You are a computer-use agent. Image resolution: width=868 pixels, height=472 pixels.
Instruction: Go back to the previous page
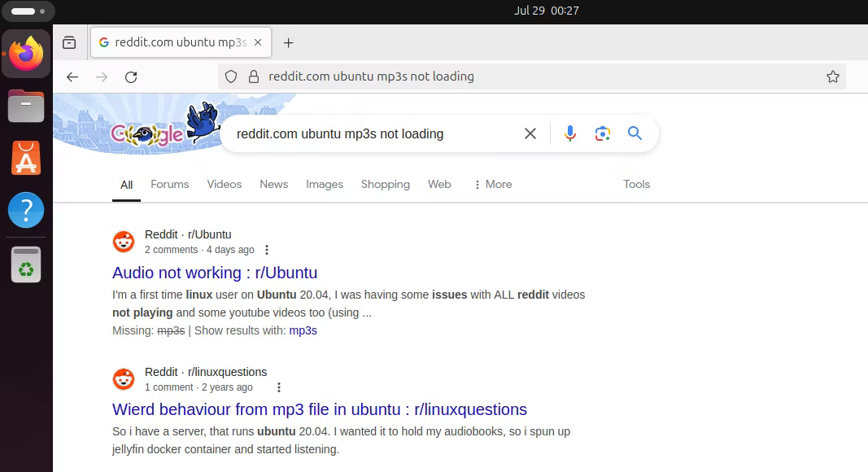(x=72, y=76)
